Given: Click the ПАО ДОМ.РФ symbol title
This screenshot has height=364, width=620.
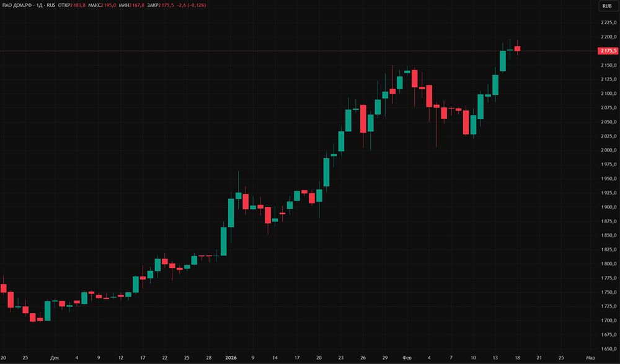Looking at the screenshot, I should pos(17,5).
